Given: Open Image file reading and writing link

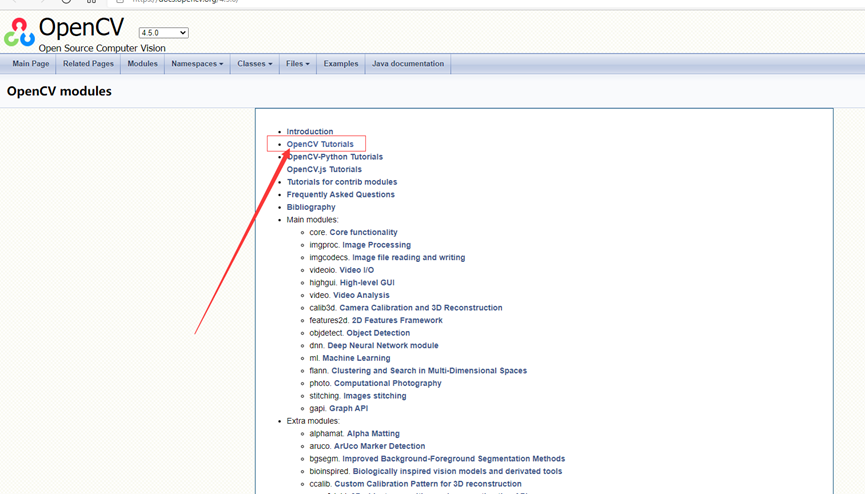Looking at the screenshot, I should tap(409, 258).
